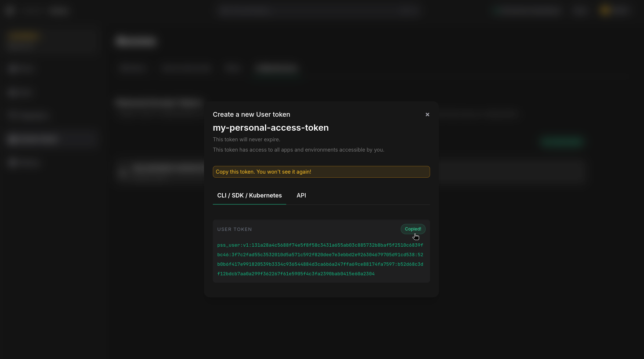This screenshot has width=644, height=359.
Task: Click the yellow 'Copy this token' warning banner
Action: click(x=321, y=172)
